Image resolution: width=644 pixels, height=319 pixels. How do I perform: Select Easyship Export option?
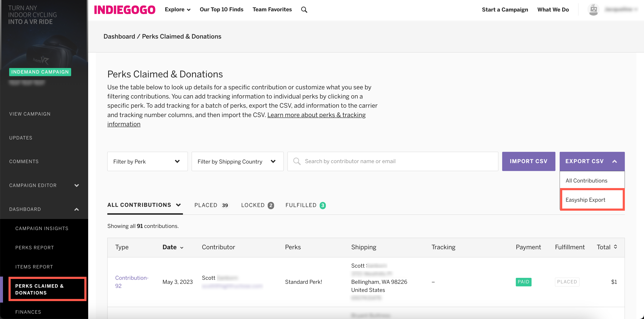click(592, 200)
